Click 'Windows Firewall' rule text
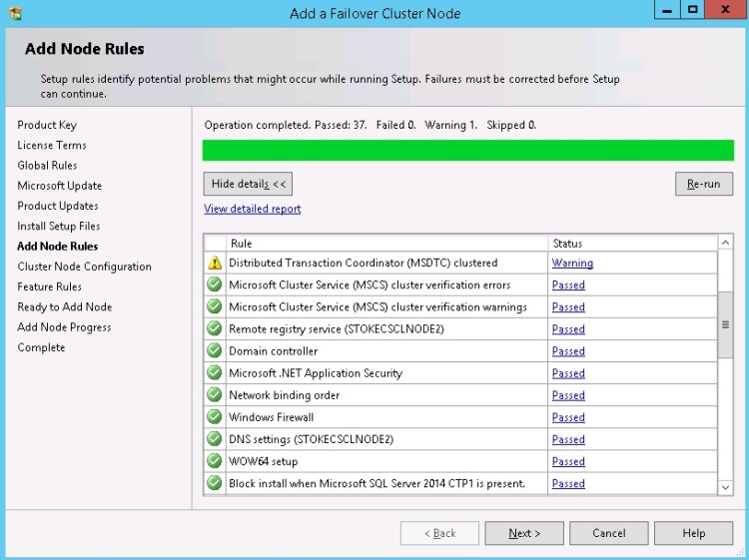 (x=272, y=417)
